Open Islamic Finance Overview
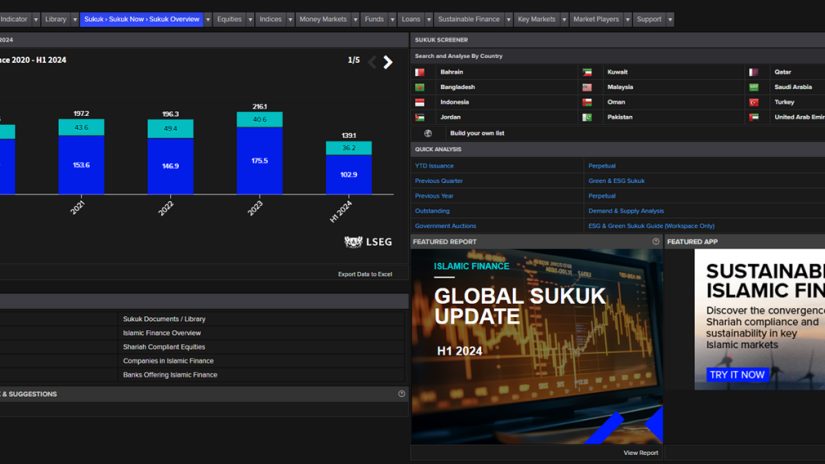 click(162, 333)
